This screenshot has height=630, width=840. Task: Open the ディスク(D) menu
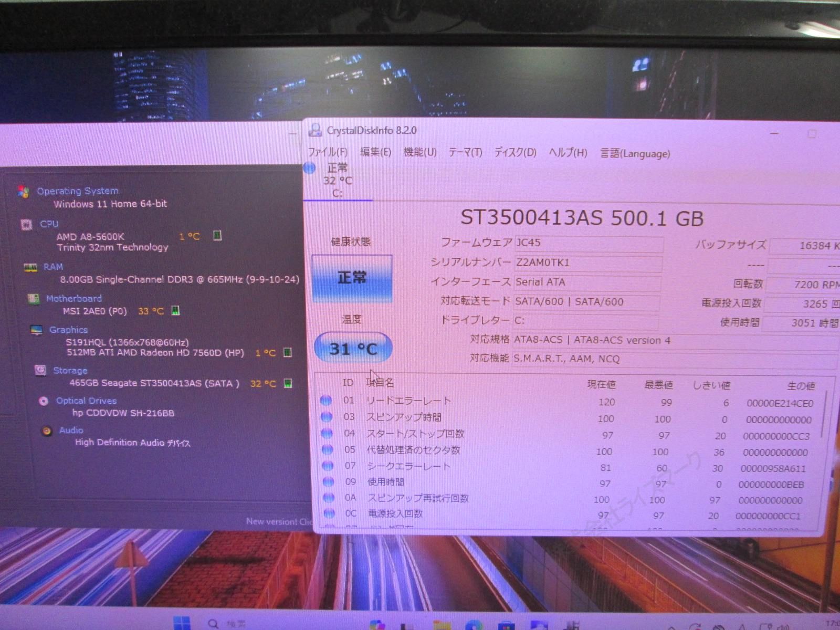pos(515,152)
